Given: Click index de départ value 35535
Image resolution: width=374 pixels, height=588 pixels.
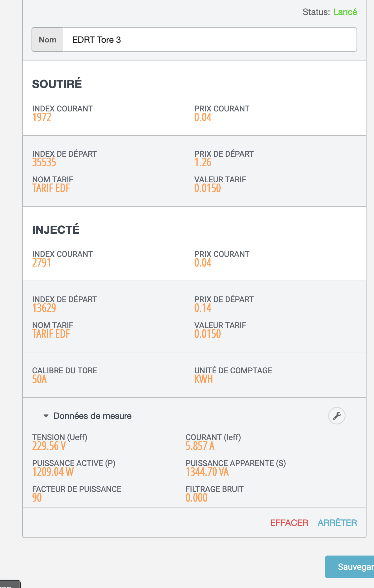Looking at the screenshot, I should (44, 162).
